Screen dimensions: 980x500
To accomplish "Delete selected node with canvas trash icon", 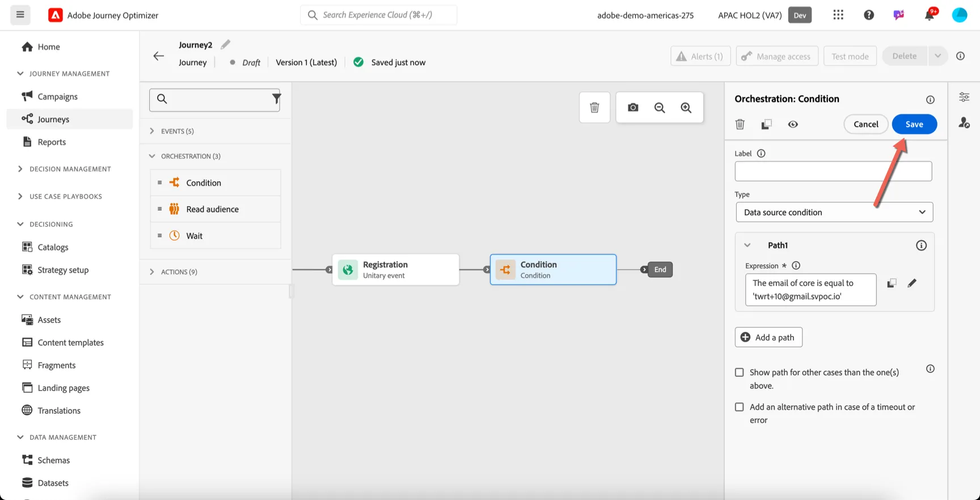I will (594, 107).
